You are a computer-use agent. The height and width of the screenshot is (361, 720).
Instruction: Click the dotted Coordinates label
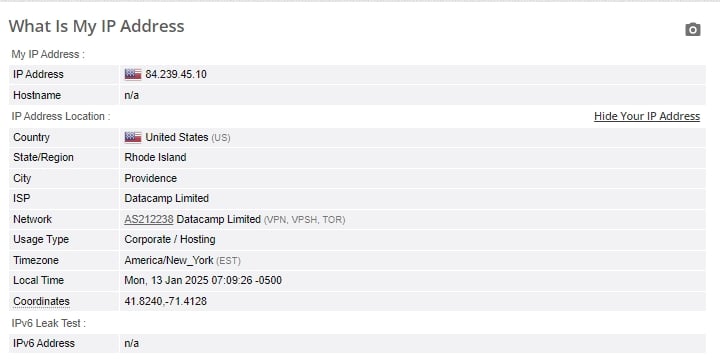click(x=41, y=301)
